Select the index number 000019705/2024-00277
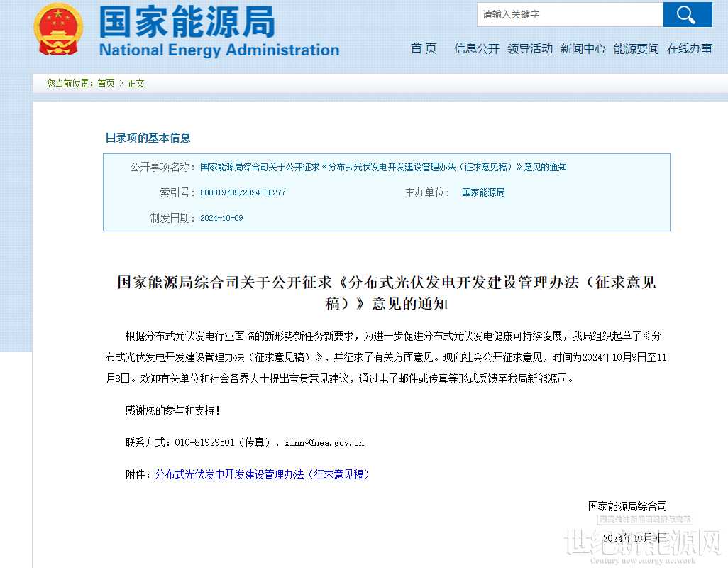This screenshot has width=728, height=568. pyautogui.click(x=243, y=192)
